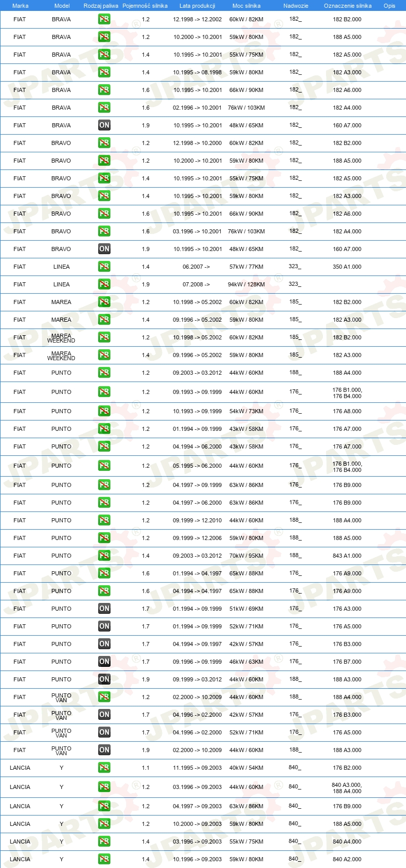Select the 54kW / 73KM power cell
406x868 pixels.
click(x=247, y=411)
